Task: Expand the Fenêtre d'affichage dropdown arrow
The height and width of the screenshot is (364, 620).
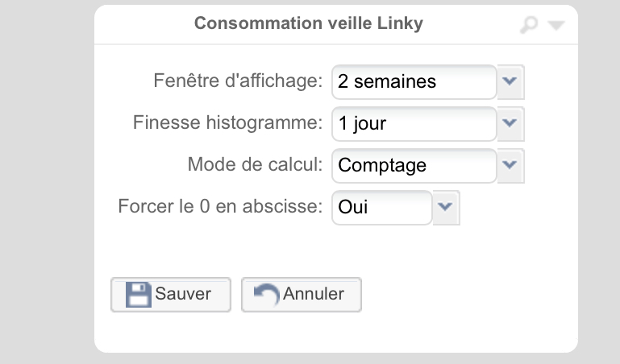Action: 510,81
